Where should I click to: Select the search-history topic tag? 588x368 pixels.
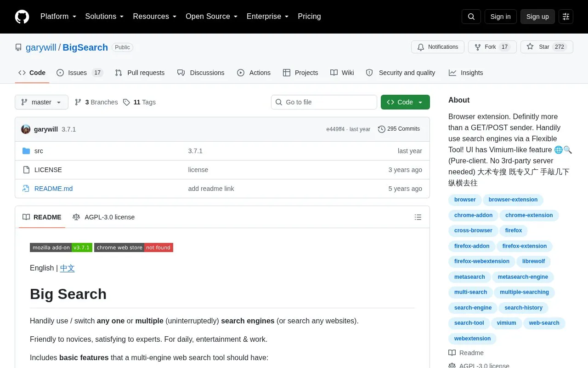coord(524,308)
